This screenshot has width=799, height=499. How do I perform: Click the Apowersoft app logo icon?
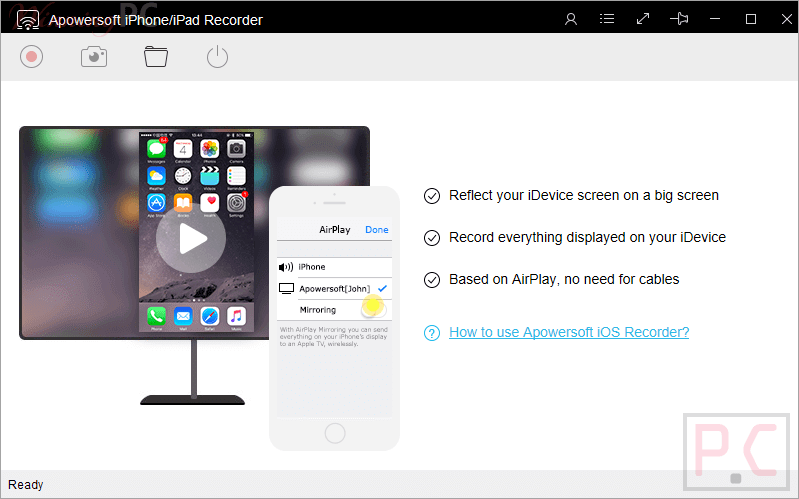point(28,20)
